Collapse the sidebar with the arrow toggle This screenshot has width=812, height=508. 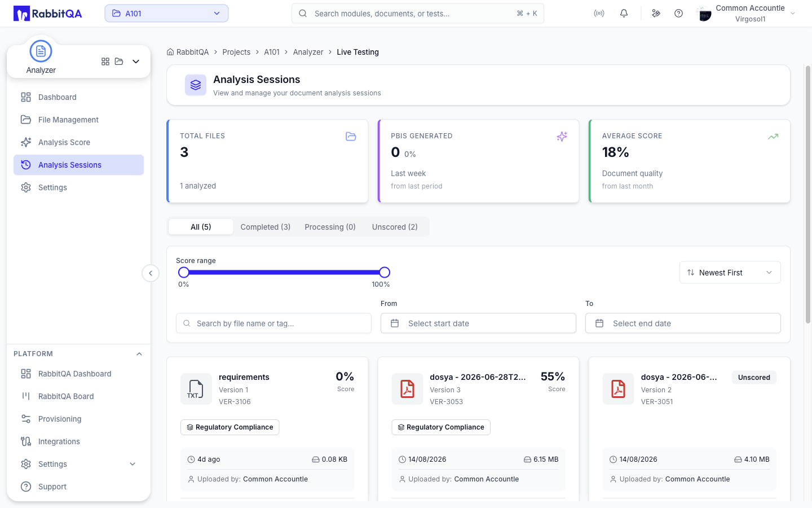pos(151,273)
